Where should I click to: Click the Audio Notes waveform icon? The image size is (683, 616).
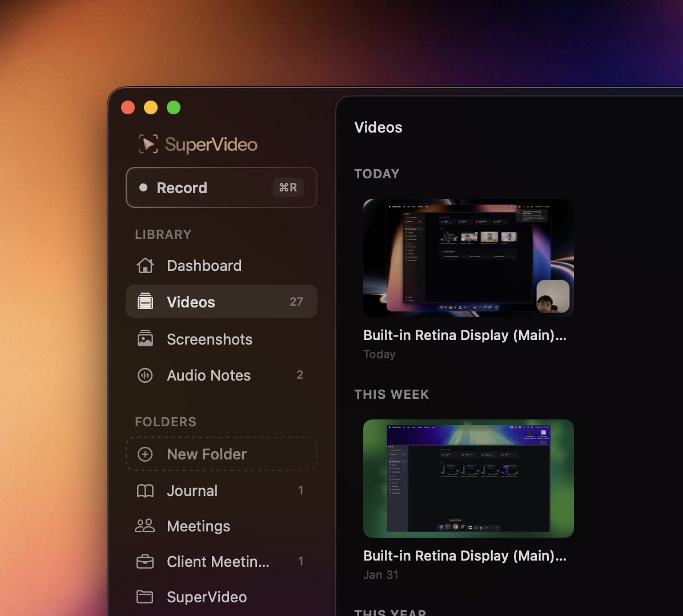(145, 375)
